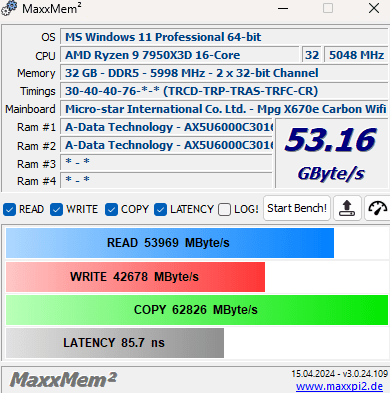Image resolution: width=390 pixels, height=393 pixels.
Task: Enable the LOG! checkbox
Action: [x=224, y=210]
